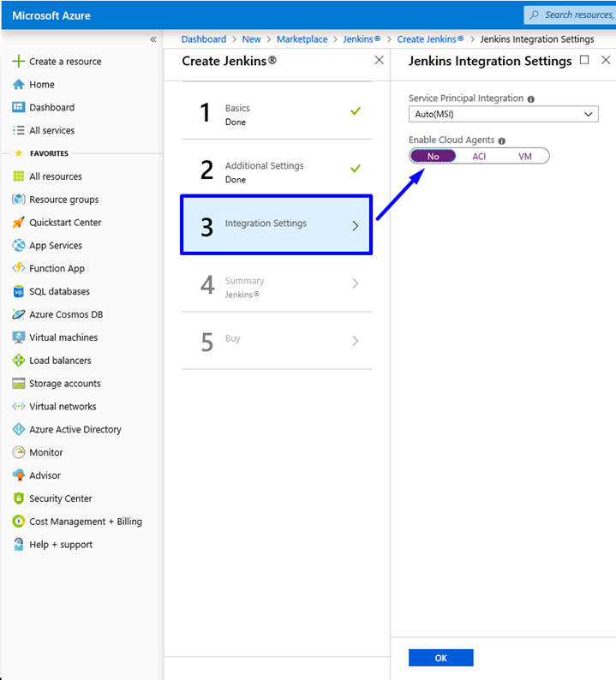Click the SQL databases icon

click(18, 291)
